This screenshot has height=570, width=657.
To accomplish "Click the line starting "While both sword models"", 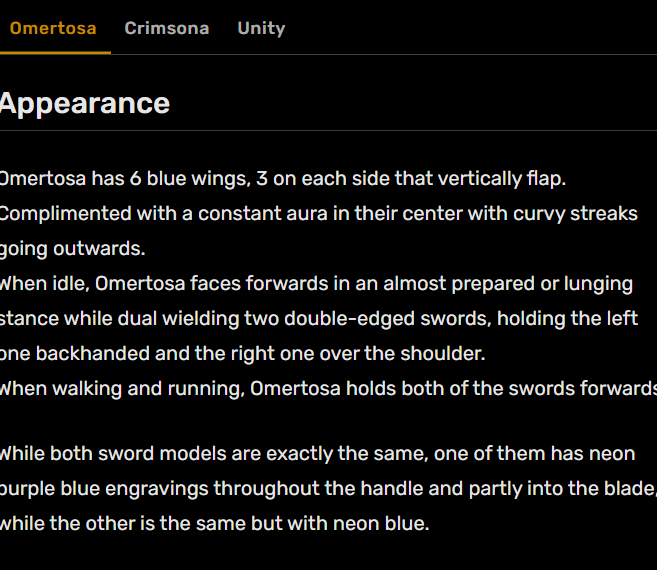I will tap(316, 454).
